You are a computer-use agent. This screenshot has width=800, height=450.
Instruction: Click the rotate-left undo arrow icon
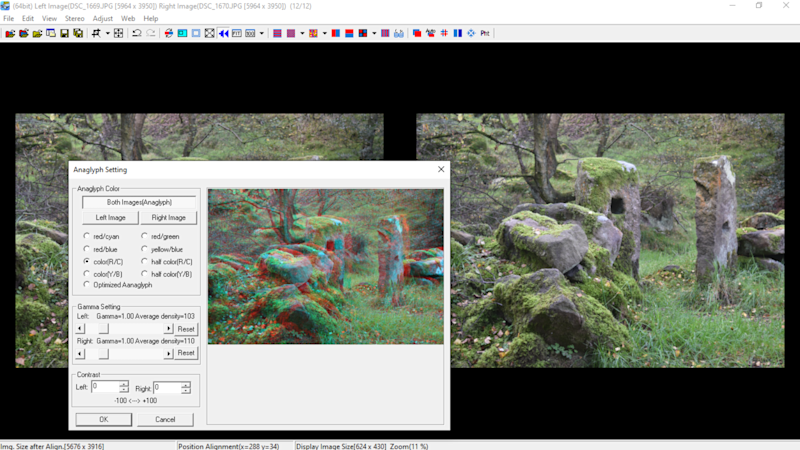click(137, 33)
